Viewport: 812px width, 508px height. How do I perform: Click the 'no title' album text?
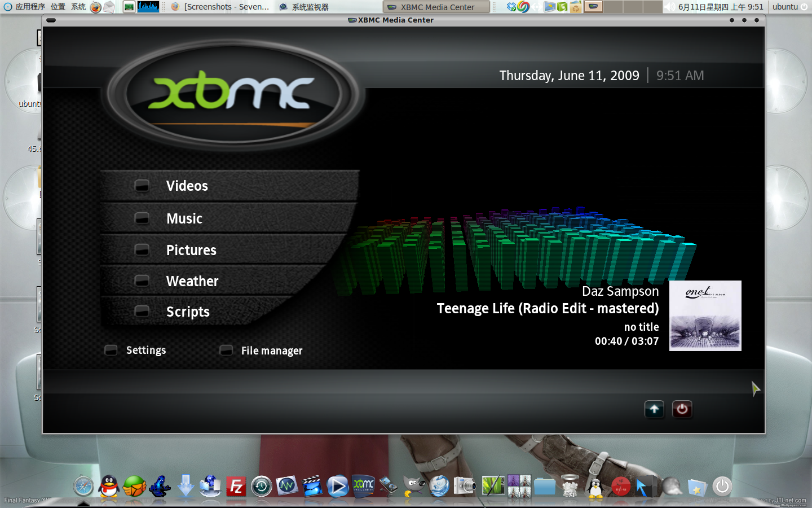point(641,327)
